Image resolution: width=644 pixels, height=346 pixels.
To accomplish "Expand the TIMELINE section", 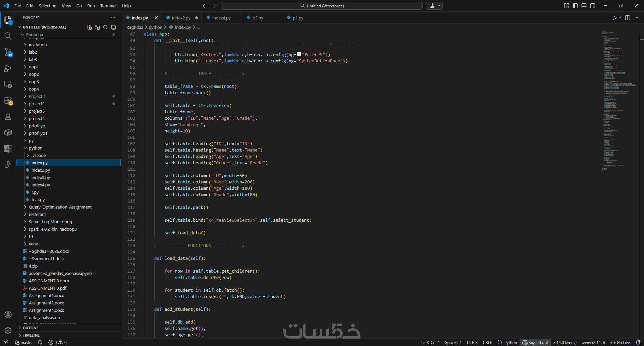I will coord(68,335).
